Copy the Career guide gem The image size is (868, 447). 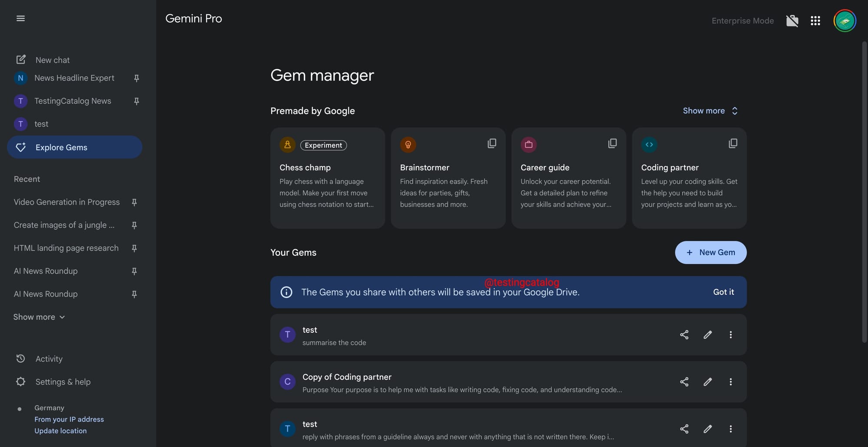pyautogui.click(x=612, y=143)
